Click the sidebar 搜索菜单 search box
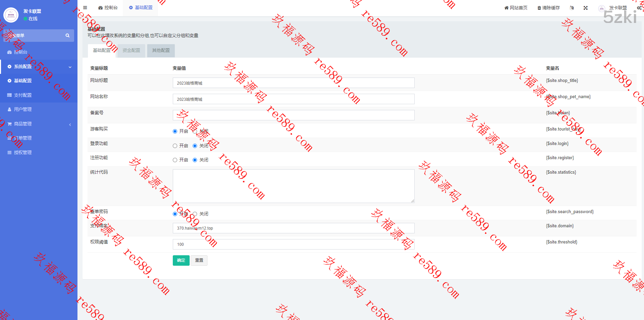 coord(39,35)
